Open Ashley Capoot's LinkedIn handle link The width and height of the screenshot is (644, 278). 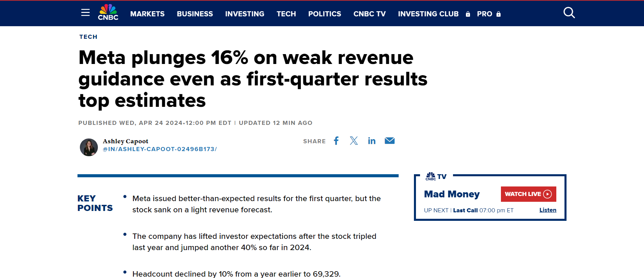160,149
